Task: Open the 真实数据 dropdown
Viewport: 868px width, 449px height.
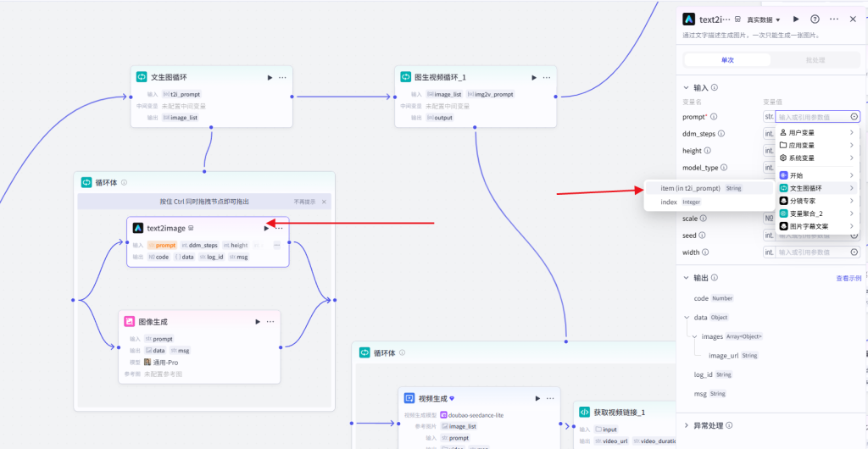Action: coord(763,19)
